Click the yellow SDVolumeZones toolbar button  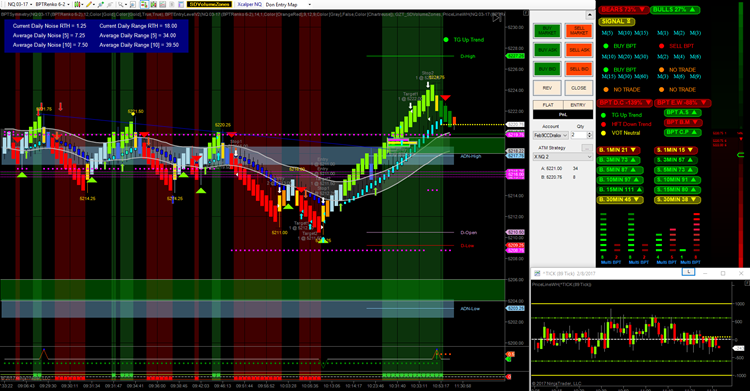(x=209, y=4)
